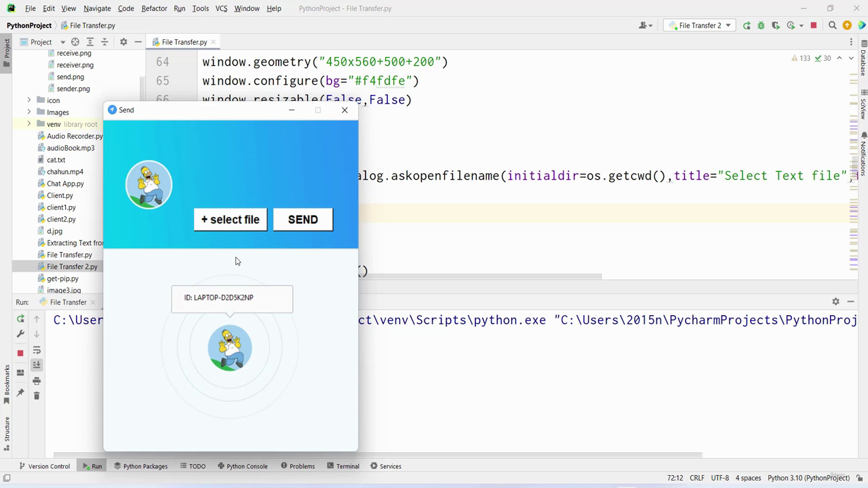The image size is (868, 488).
Task: Click the ID: LAPTOP-D2D5K2NP label
Action: click(218, 298)
